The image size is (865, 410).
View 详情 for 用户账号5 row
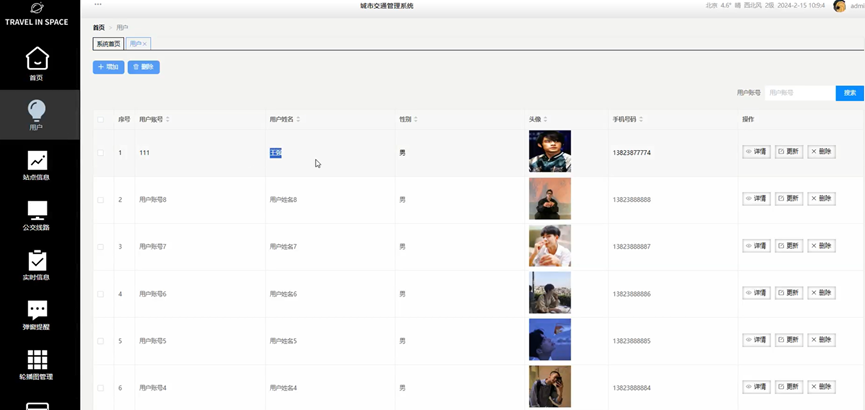[x=756, y=340]
